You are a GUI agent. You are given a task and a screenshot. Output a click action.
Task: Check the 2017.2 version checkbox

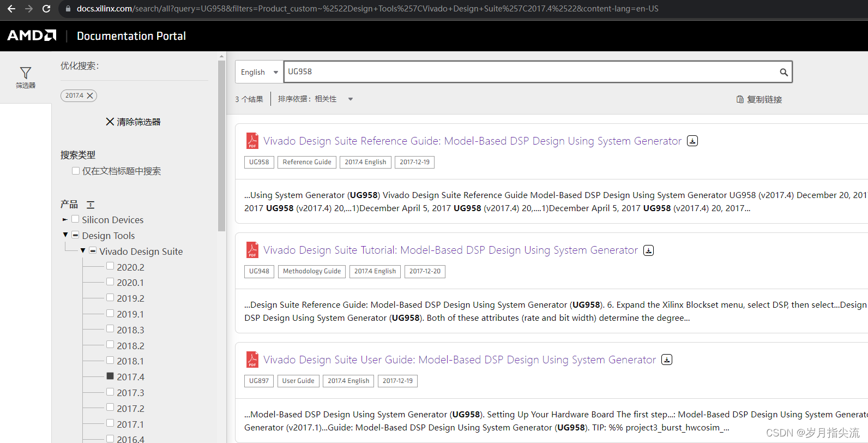click(110, 408)
